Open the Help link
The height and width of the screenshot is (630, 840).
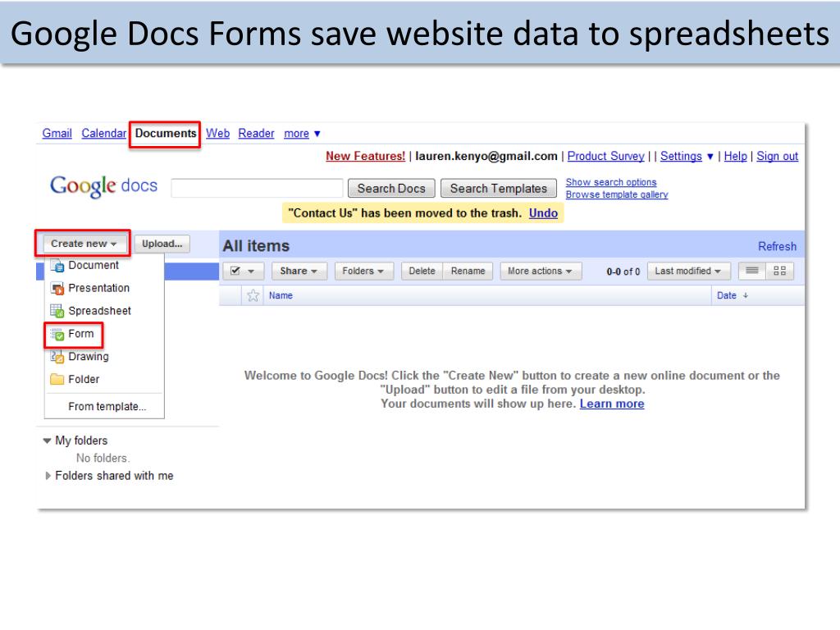tap(736, 156)
